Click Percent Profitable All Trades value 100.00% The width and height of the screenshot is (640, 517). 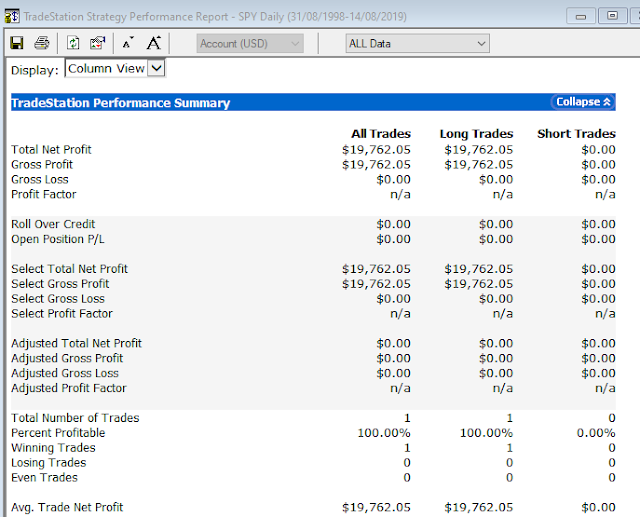384,433
